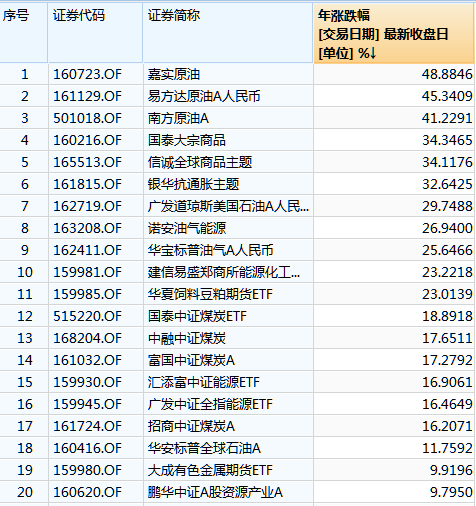Select fund code 161724.OF
This screenshot has width=476, height=506.
(x=88, y=426)
